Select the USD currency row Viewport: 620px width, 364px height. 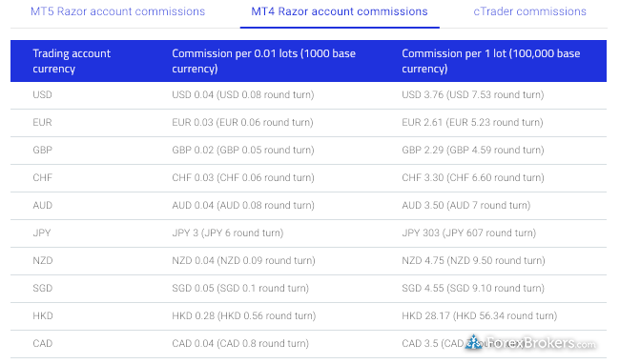308,95
